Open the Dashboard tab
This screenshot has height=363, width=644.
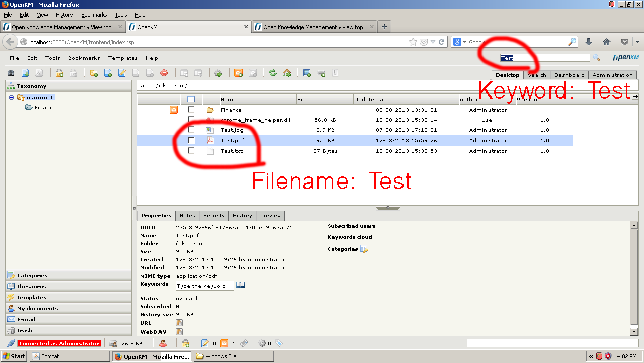(x=569, y=75)
